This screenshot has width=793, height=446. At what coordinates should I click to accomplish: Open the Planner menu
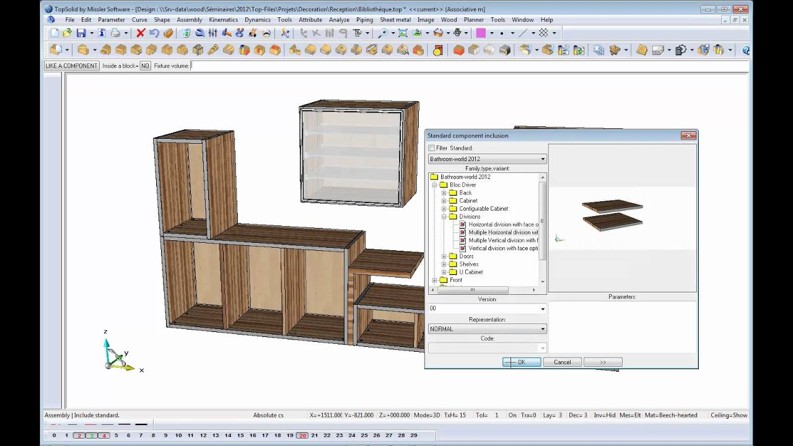point(473,20)
